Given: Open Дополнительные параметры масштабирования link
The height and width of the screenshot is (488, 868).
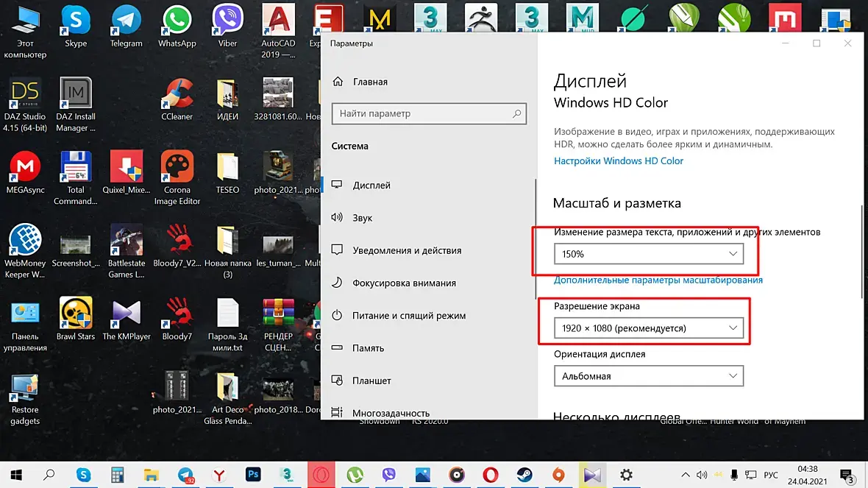Looking at the screenshot, I should pos(658,280).
